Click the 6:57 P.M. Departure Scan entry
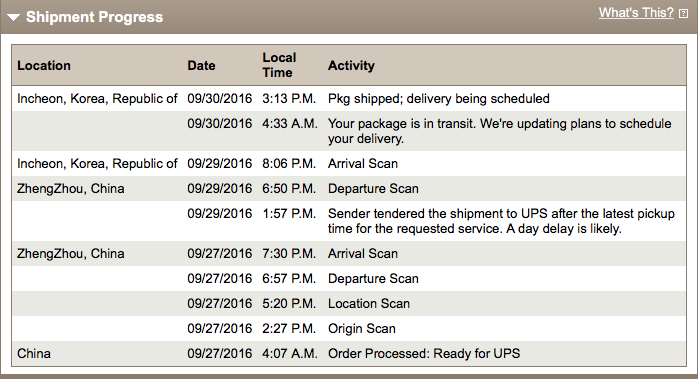The height and width of the screenshot is (380, 700). (373, 279)
